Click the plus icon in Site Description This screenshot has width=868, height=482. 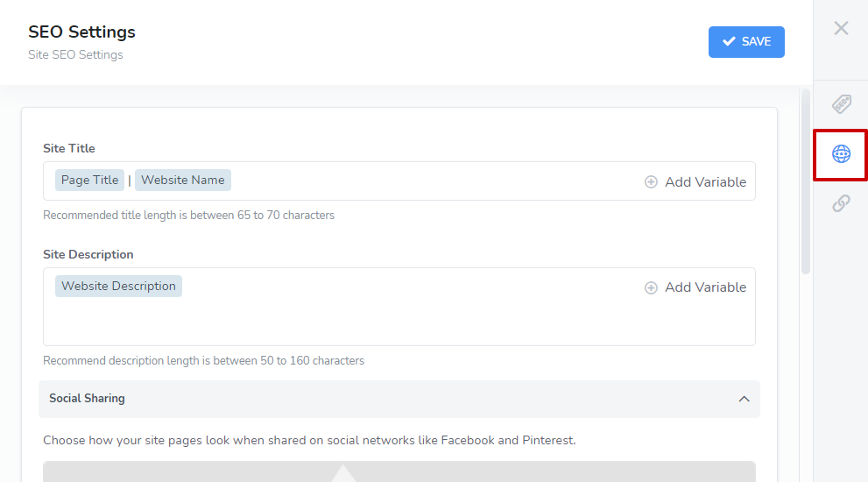pos(651,287)
